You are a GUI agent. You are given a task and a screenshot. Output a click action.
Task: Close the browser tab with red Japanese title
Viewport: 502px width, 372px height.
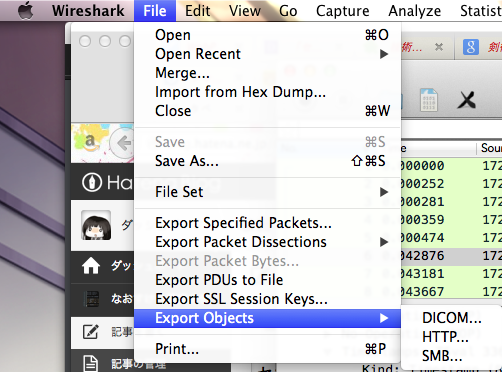pyautogui.click(x=439, y=47)
